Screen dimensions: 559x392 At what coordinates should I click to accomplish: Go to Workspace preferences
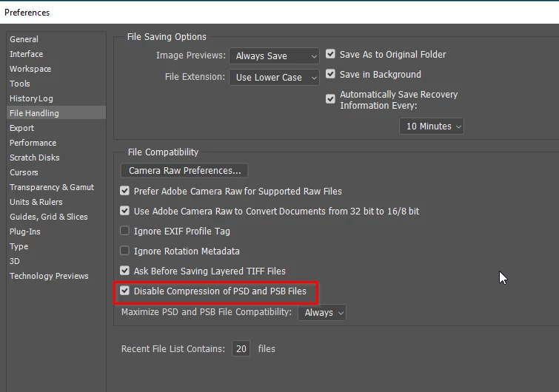click(30, 69)
